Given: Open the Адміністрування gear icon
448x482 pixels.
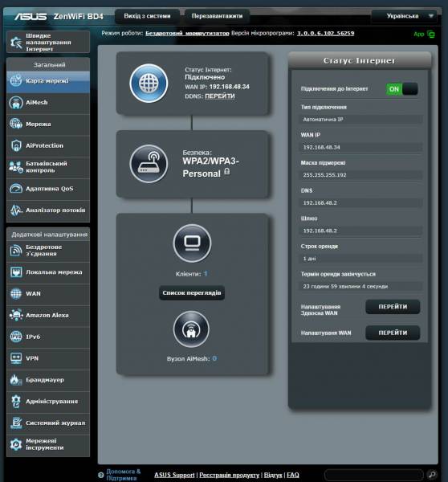Looking at the screenshot, I should click(16, 402).
